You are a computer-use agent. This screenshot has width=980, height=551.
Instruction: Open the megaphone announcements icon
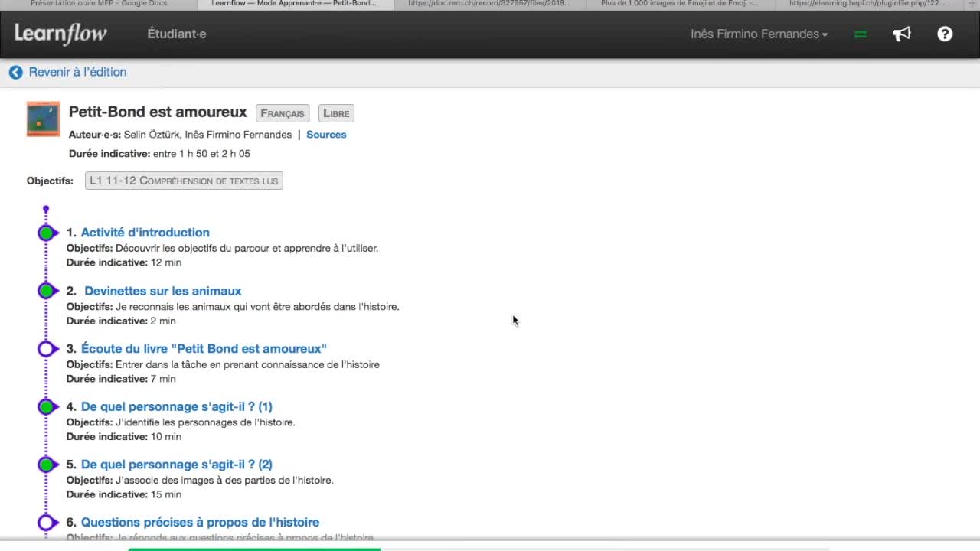coord(902,34)
